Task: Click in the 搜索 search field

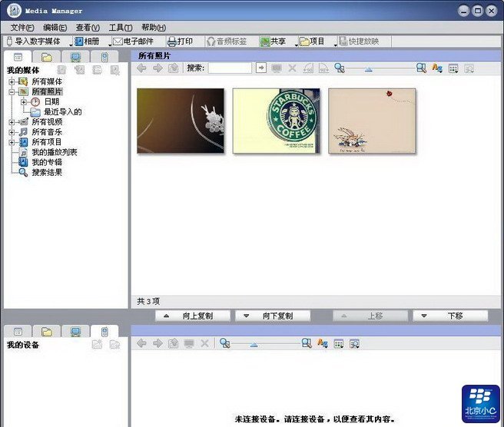Action: click(x=230, y=68)
